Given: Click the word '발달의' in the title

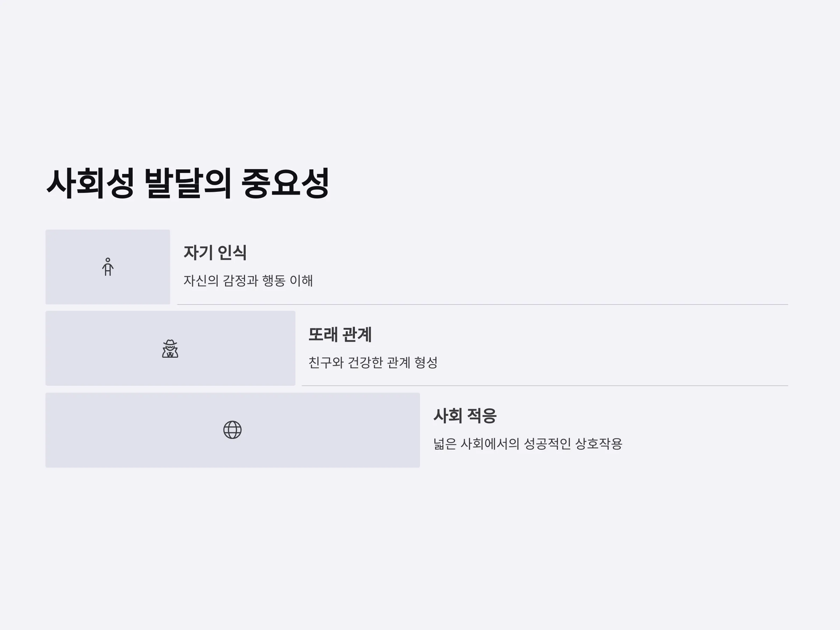Looking at the screenshot, I should point(188,183).
